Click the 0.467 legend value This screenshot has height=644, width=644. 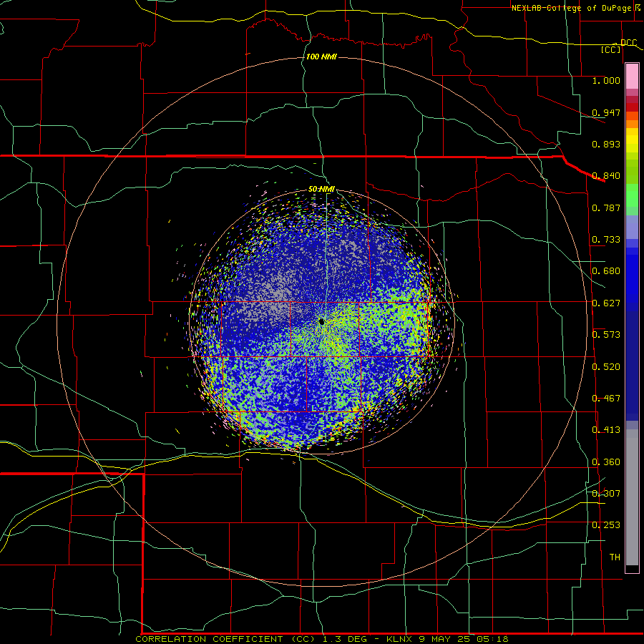606,399
